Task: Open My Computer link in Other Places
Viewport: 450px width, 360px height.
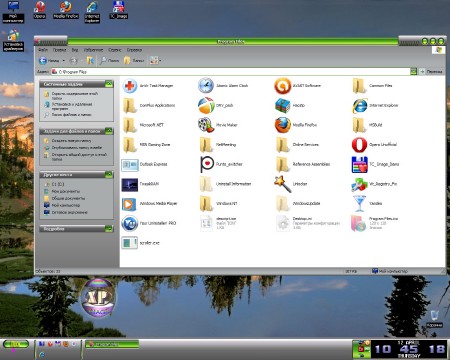Action: [66, 205]
